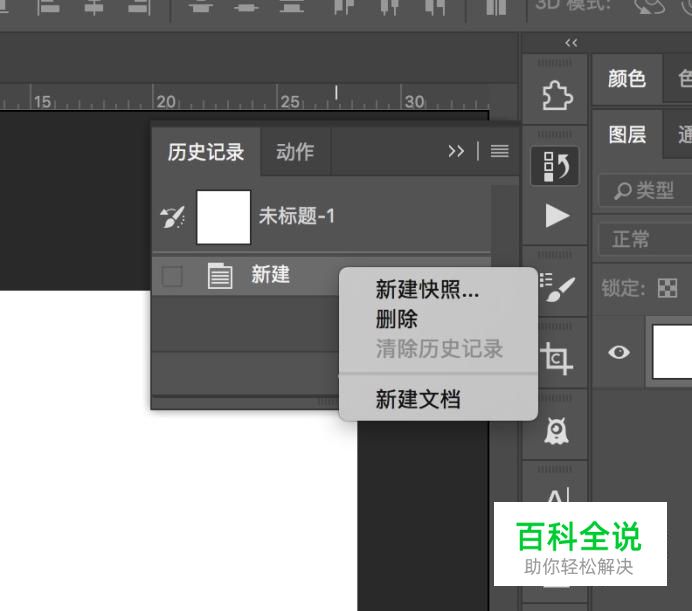Open the Actions play-triangle dock icon
Screen dimensions: 692x611
pyautogui.click(x=557, y=215)
